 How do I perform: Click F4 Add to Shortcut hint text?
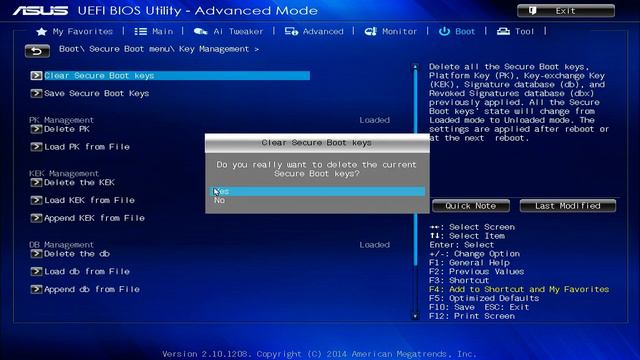(519, 289)
